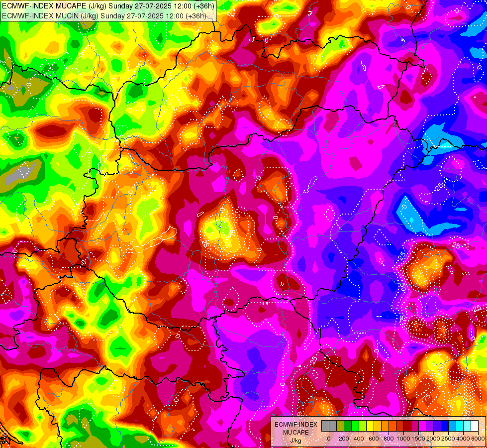The image size is (487, 448).
Task: Click the legend value 2000
Action: (434, 439)
